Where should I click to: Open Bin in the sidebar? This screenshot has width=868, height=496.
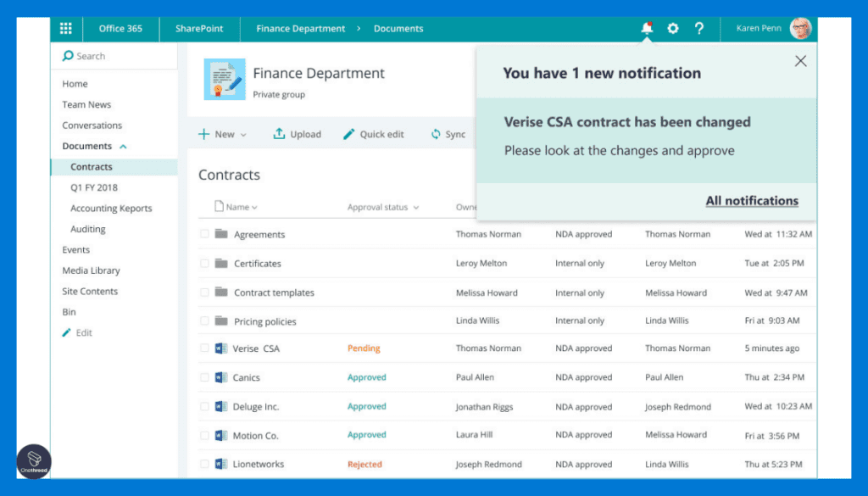tap(69, 312)
